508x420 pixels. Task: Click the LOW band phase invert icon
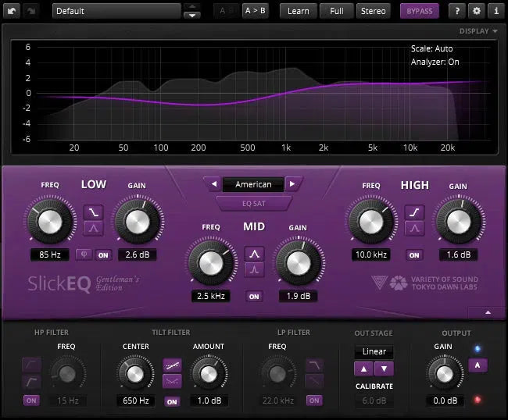pos(85,254)
